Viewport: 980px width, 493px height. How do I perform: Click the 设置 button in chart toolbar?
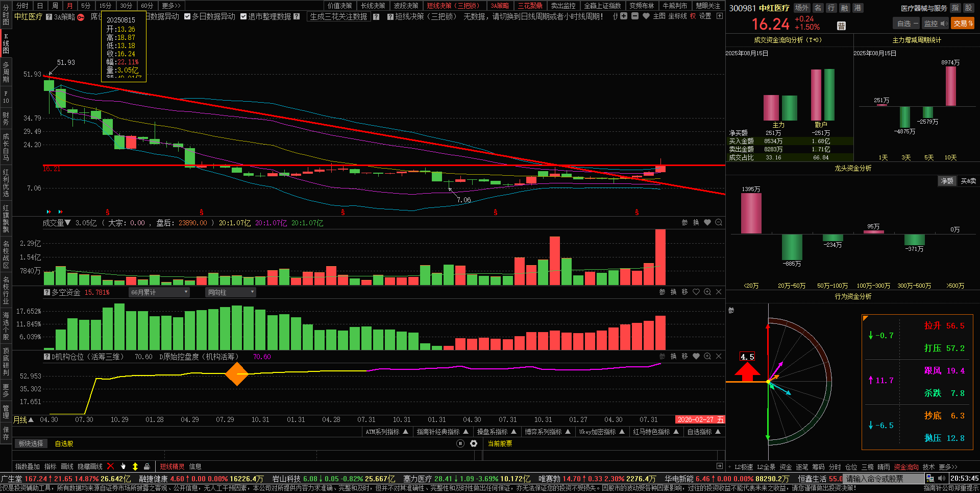coord(705,16)
